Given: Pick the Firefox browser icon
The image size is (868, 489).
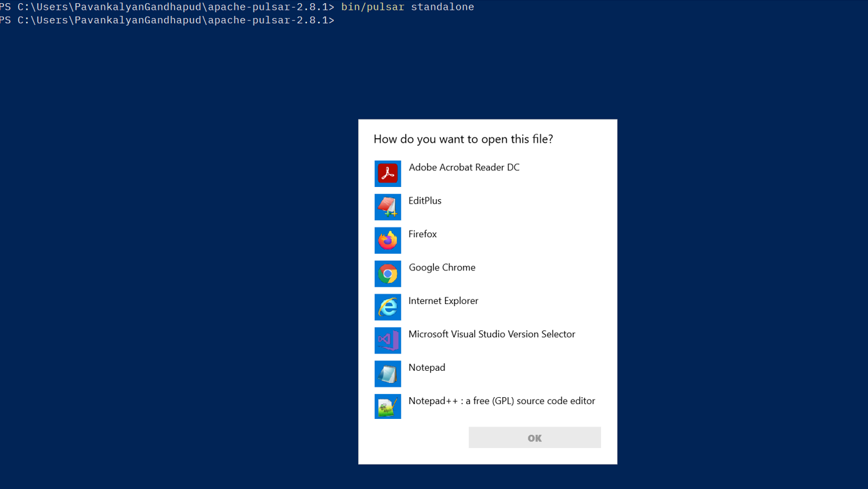Looking at the screenshot, I should click(388, 240).
